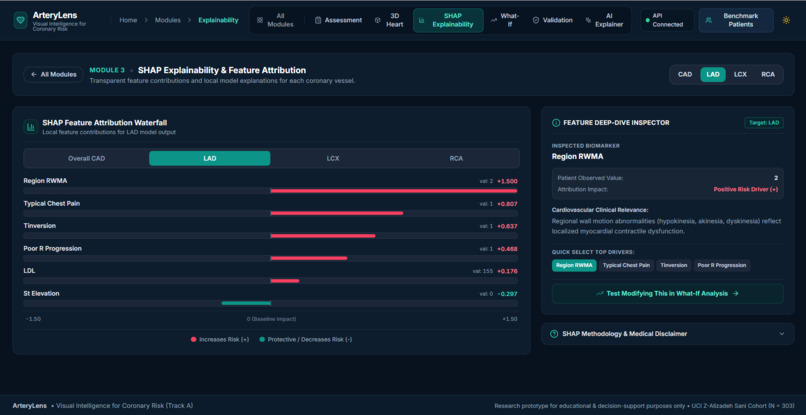Click the Typical Chest Pain attribution bar
This screenshot has height=415, width=806.
337,213
